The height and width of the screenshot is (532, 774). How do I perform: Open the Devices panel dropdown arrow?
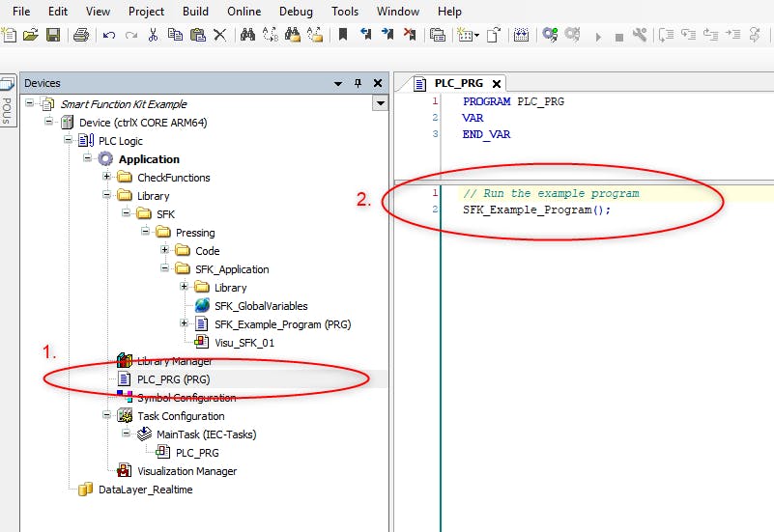tap(338, 84)
